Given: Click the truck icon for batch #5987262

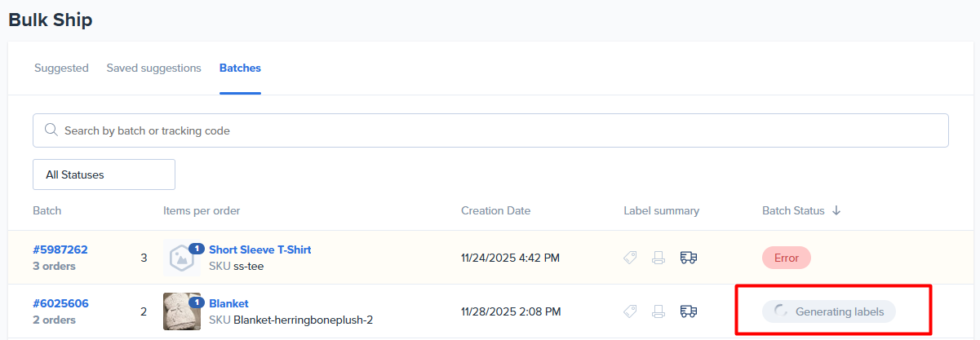Looking at the screenshot, I should (x=689, y=258).
